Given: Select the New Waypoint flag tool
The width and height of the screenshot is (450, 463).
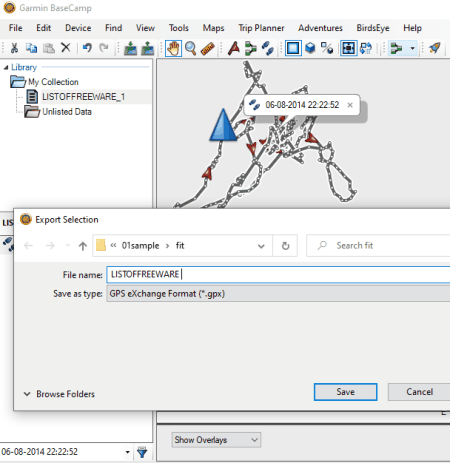Looking at the screenshot, I should pos(234,48).
